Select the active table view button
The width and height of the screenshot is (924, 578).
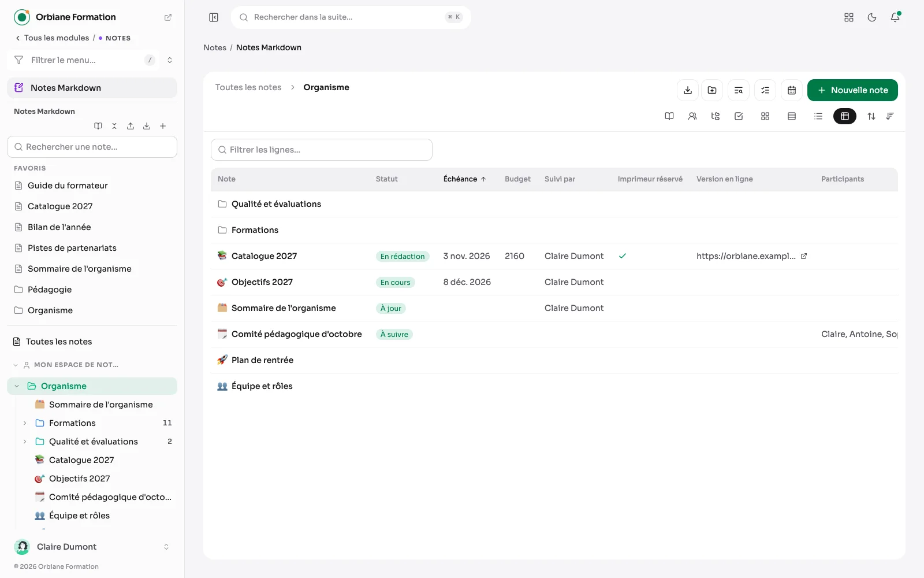(844, 116)
